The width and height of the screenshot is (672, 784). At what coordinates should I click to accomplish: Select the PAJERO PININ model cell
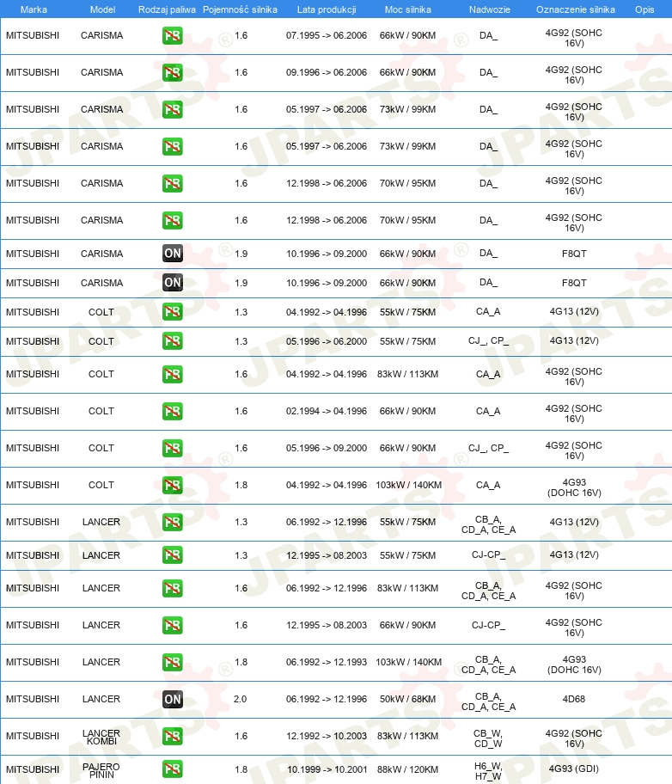[101, 770]
